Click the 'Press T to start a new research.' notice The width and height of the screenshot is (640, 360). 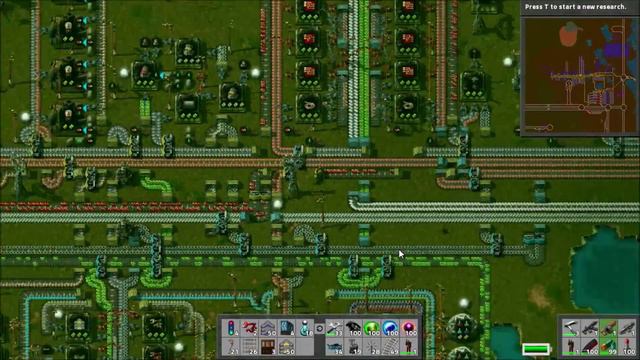(576, 7)
